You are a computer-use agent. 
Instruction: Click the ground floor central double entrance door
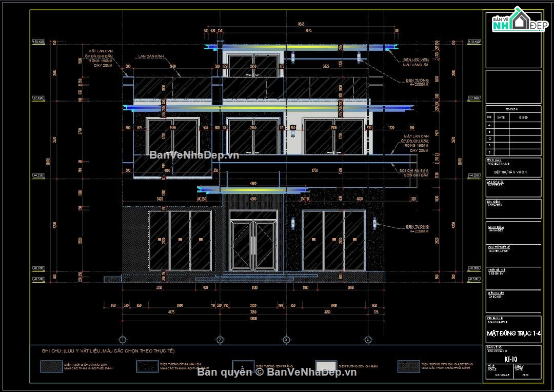(252, 244)
